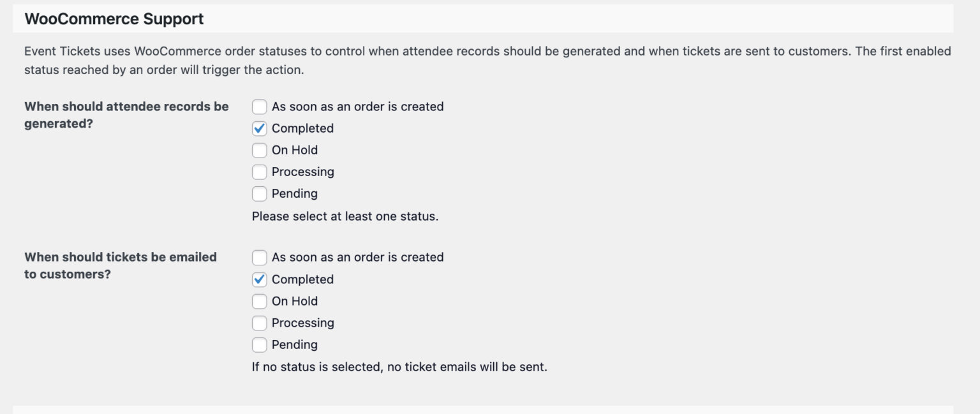980x414 pixels.
Task: Check Processing under attendee records generation
Action: (260, 172)
